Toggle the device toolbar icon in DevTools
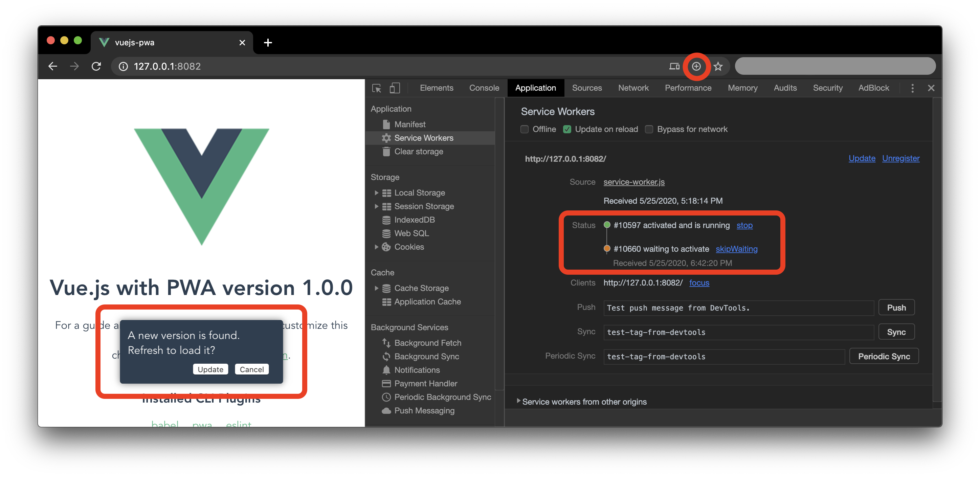Screen dimensions: 980x477 [x=395, y=88]
